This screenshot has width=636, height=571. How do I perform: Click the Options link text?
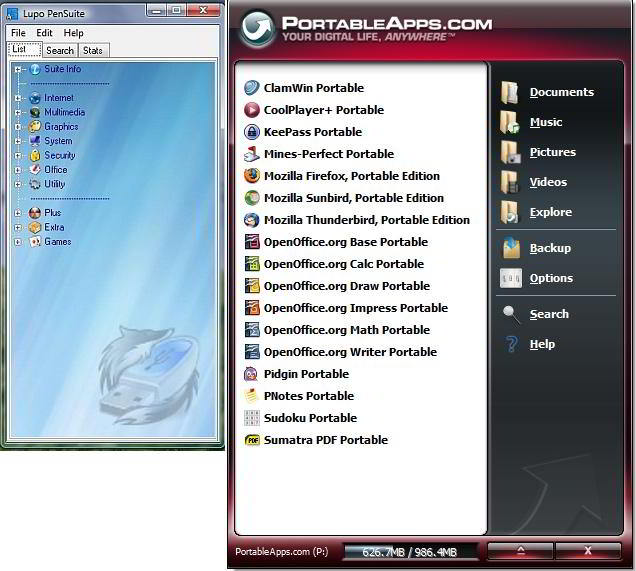(551, 278)
